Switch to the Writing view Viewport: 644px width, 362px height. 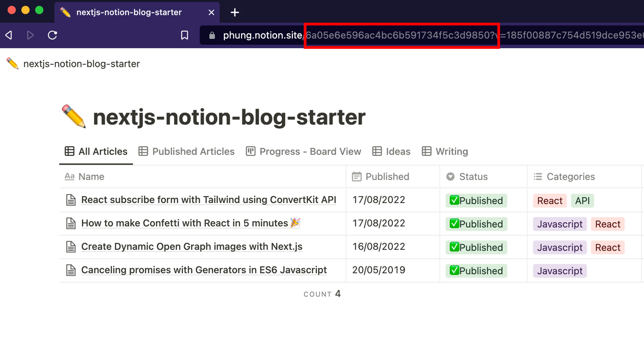(x=445, y=151)
